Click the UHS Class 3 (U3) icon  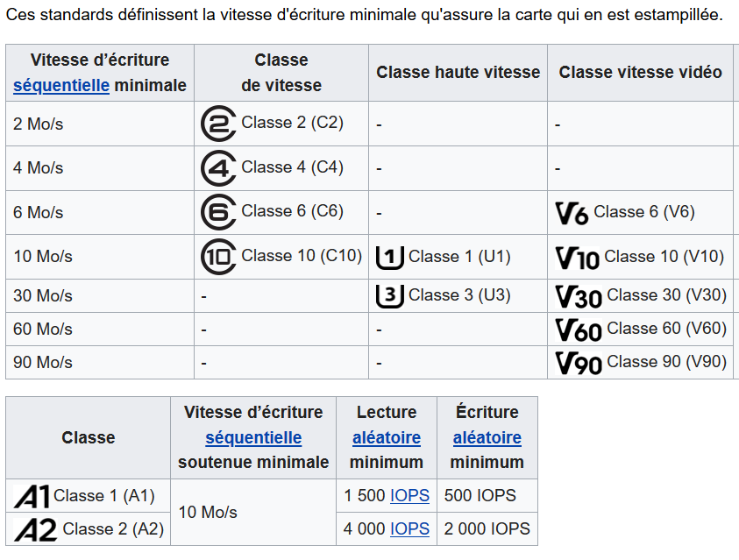[390, 295]
